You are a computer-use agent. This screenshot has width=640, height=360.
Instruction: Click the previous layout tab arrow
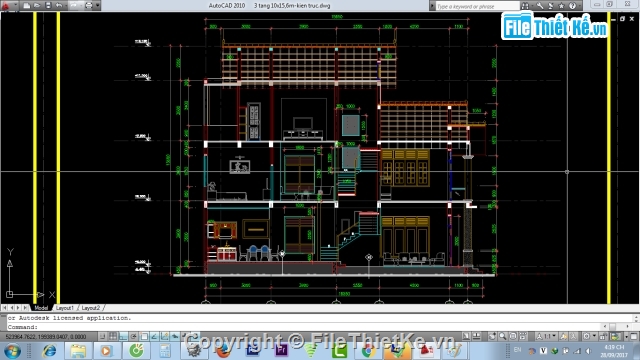11,308
